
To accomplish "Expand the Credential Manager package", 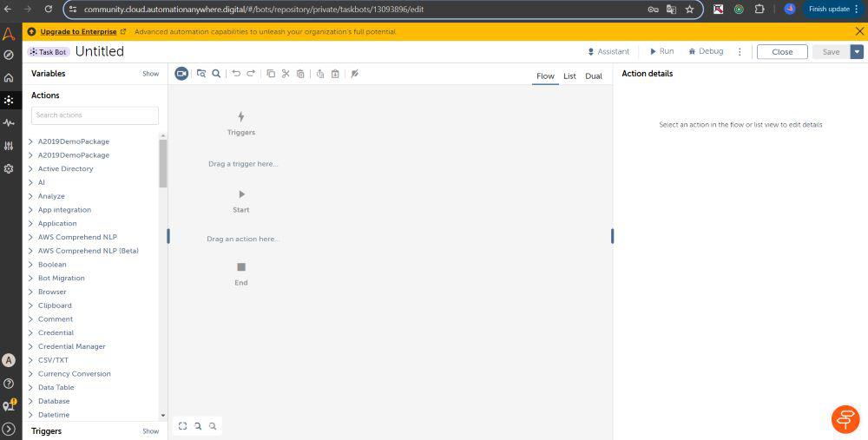I will click(x=30, y=346).
